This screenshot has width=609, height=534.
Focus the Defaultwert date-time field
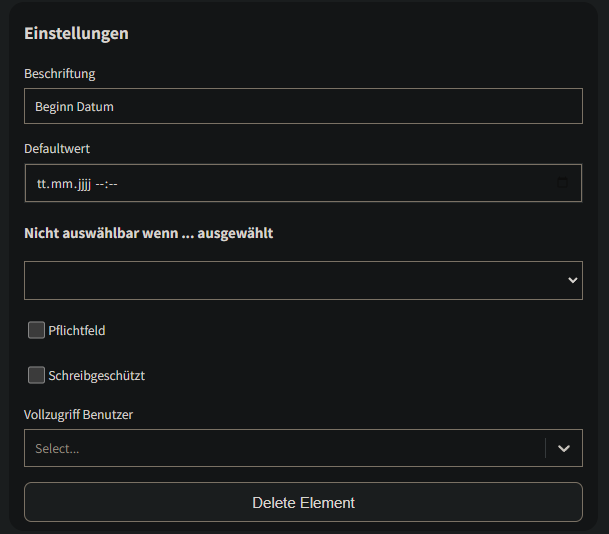[300, 183]
